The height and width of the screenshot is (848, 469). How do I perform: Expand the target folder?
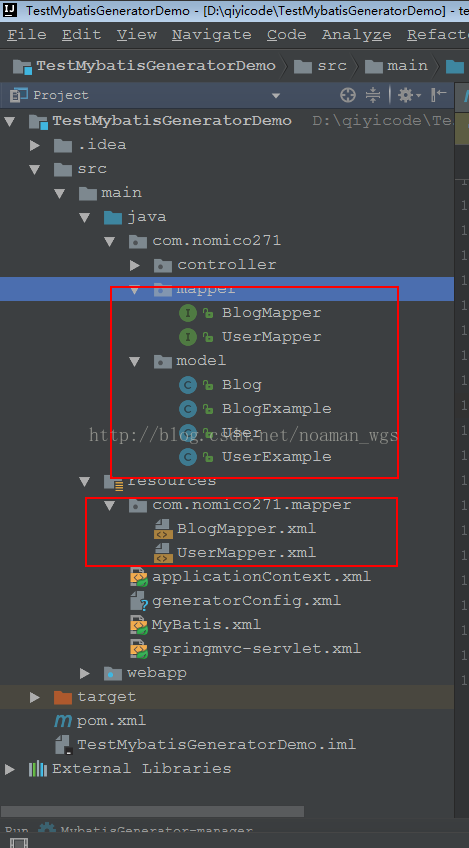(x=35, y=697)
